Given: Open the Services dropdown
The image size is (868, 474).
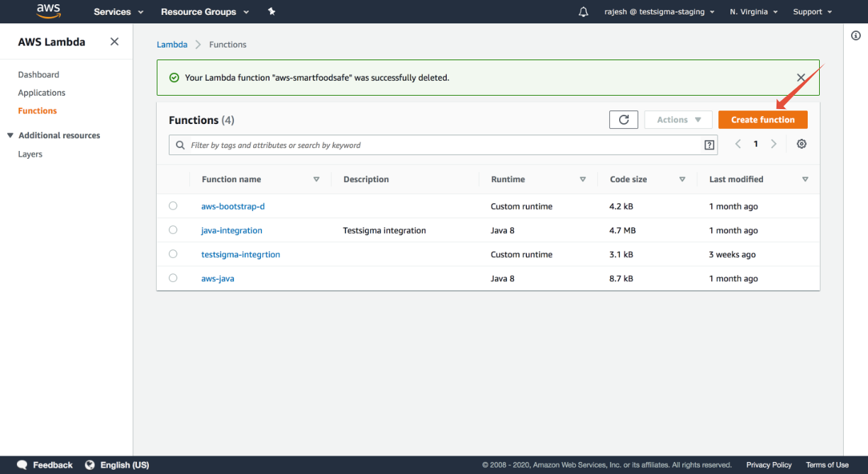Looking at the screenshot, I should point(118,12).
